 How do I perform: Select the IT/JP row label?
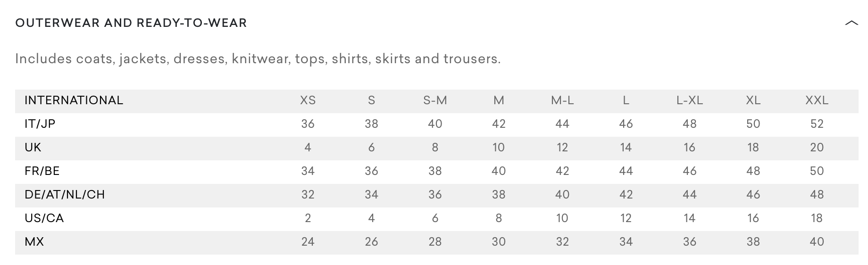point(40,124)
